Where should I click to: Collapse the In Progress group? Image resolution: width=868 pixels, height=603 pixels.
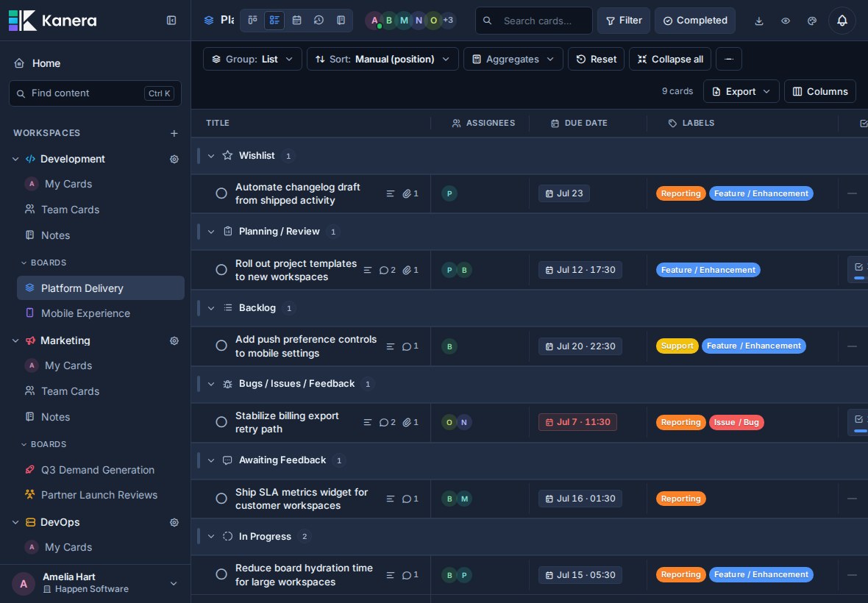(x=211, y=537)
